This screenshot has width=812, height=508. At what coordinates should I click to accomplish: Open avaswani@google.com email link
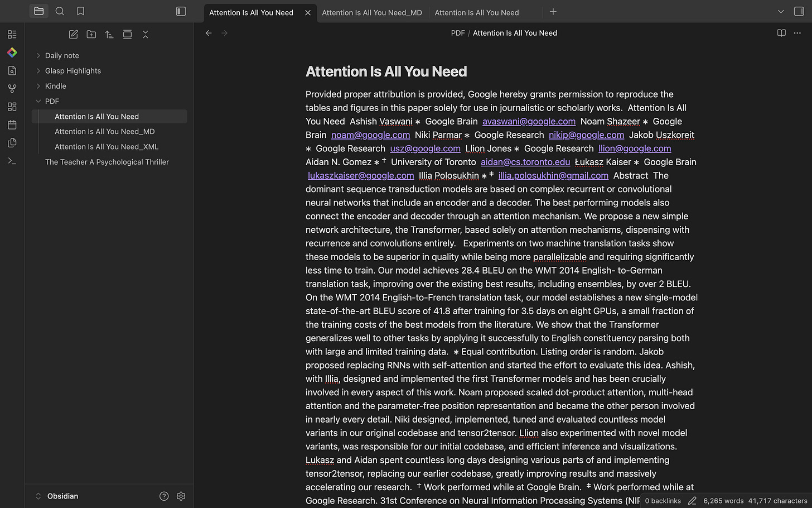529,122
